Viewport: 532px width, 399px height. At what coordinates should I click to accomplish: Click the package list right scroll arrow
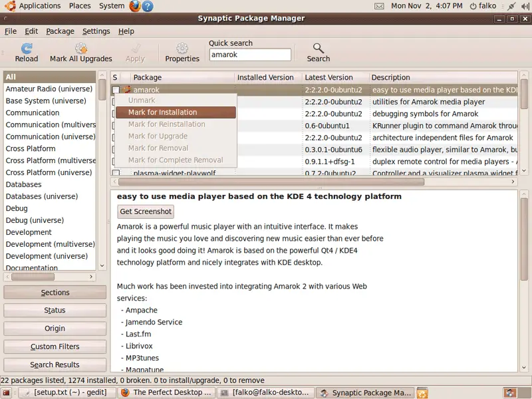click(x=513, y=182)
